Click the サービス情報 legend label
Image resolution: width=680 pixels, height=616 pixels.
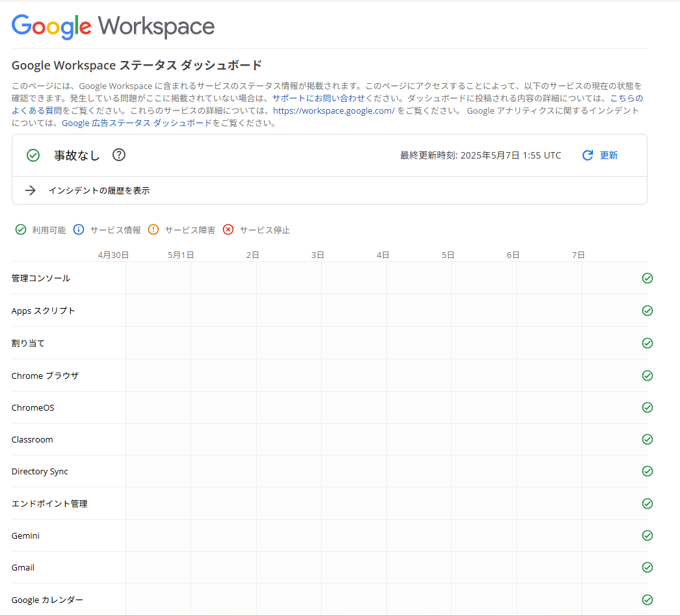(115, 230)
